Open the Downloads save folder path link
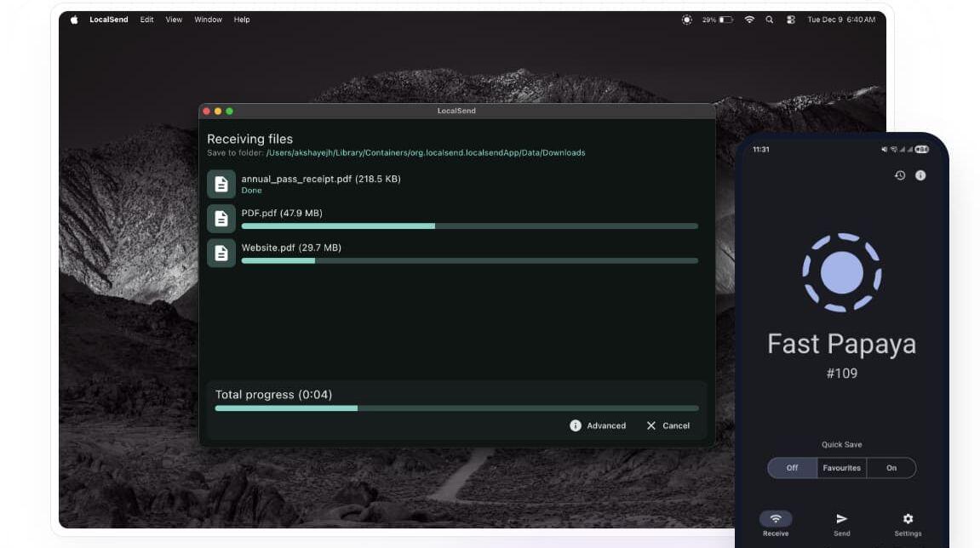 tap(426, 152)
